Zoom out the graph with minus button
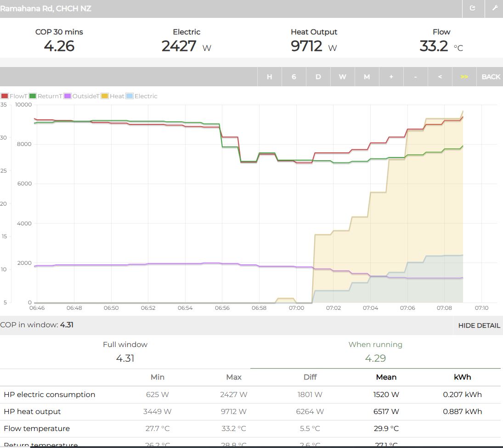Screen dimensions: 503x448 click(x=415, y=77)
